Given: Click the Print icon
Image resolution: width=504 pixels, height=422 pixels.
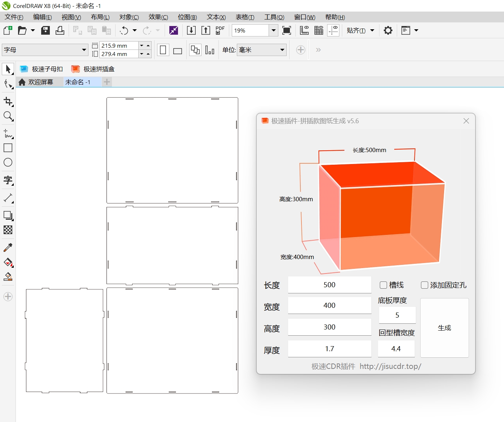Looking at the screenshot, I should [60, 30].
